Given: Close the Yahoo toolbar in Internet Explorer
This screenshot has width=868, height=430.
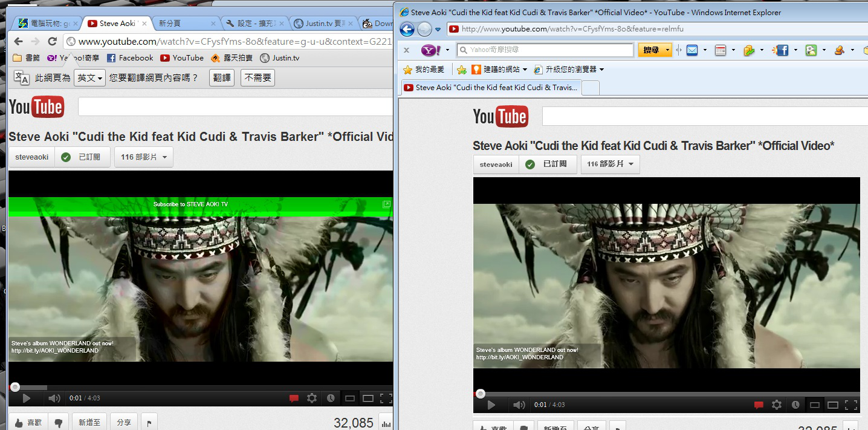Looking at the screenshot, I should point(406,50).
